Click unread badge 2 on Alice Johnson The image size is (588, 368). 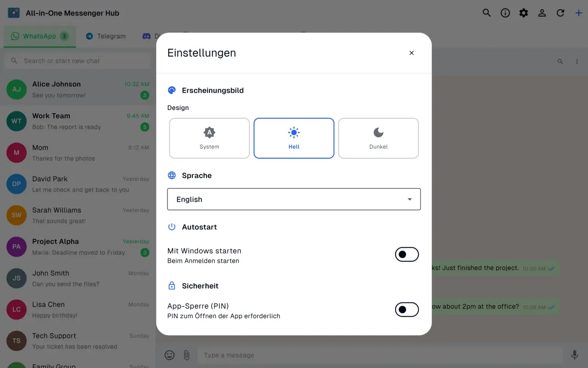click(x=145, y=96)
